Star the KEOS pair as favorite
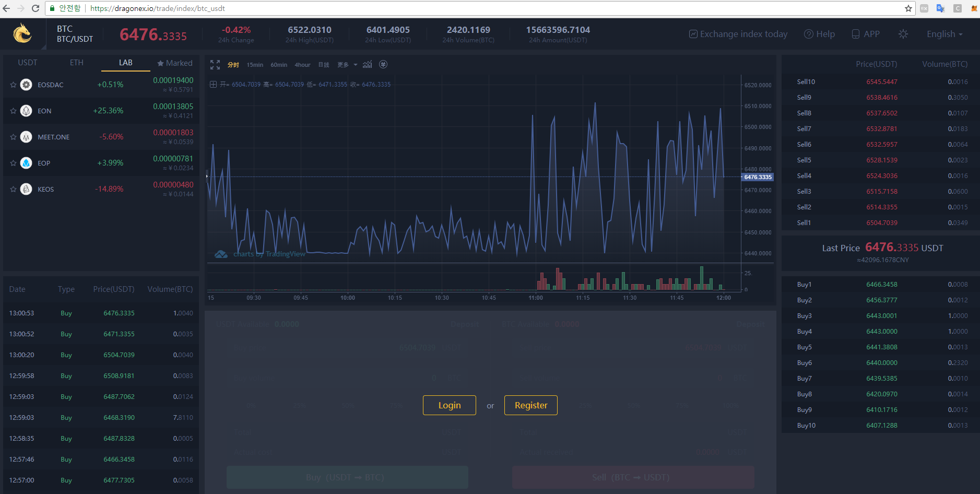This screenshot has width=980, height=494. click(x=13, y=189)
